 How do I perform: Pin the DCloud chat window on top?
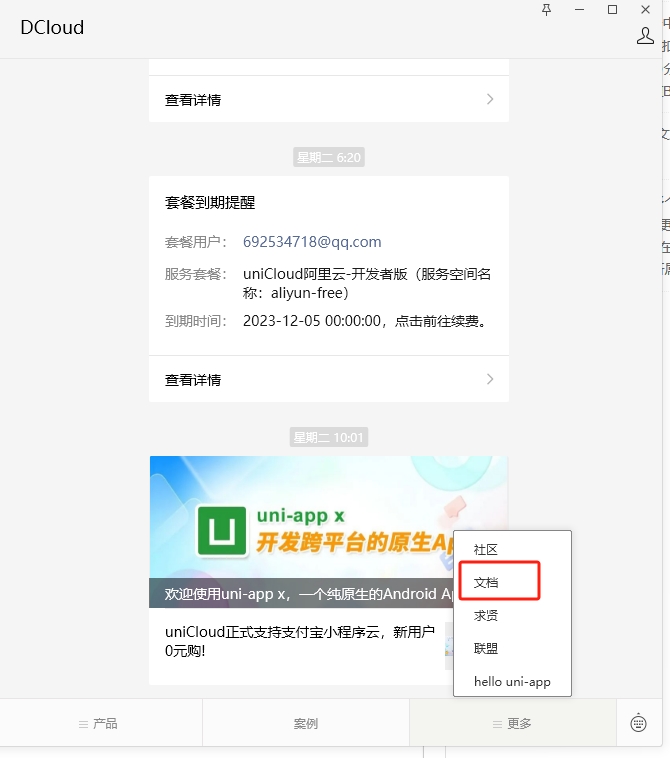coord(547,10)
